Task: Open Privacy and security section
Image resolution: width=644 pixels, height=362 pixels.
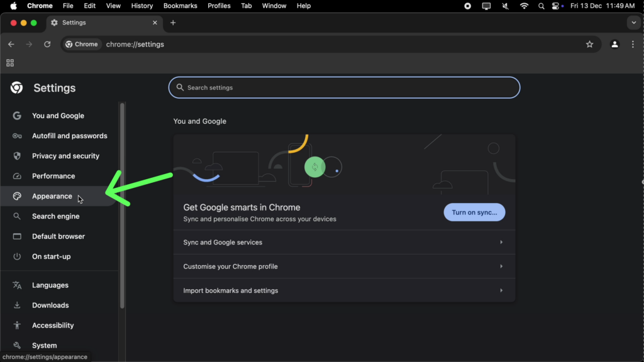Action: pyautogui.click(x=58, y=156)
